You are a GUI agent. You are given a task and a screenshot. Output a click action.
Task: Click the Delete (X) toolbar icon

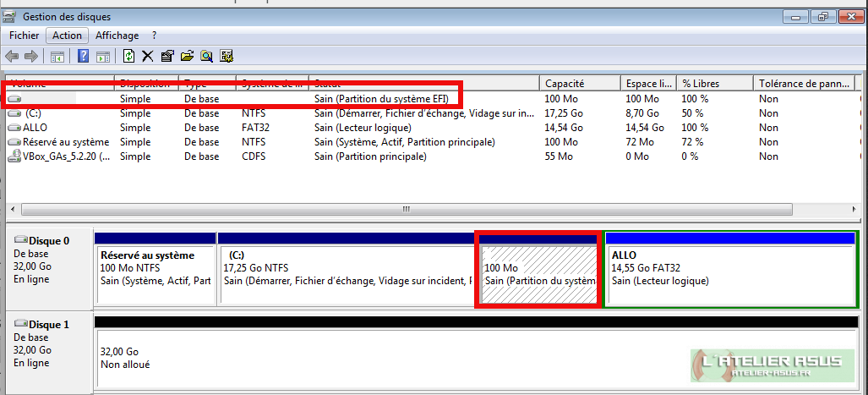coord(147,57)
